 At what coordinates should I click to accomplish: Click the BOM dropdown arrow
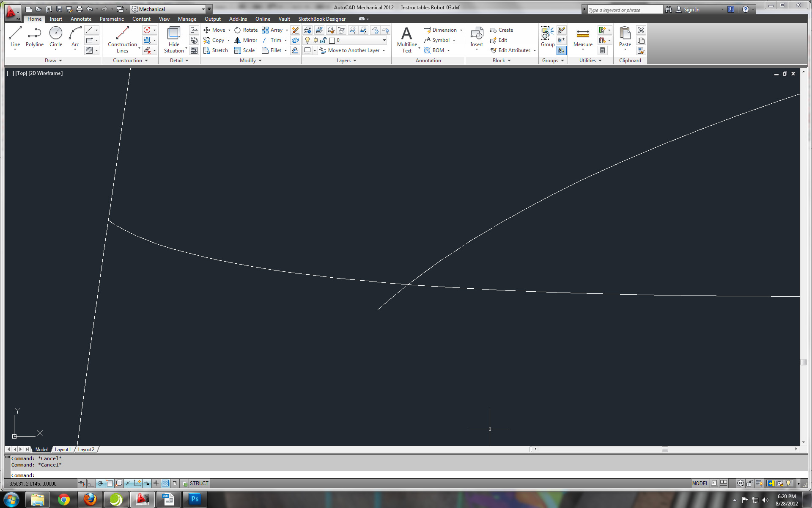coord(448,50)
